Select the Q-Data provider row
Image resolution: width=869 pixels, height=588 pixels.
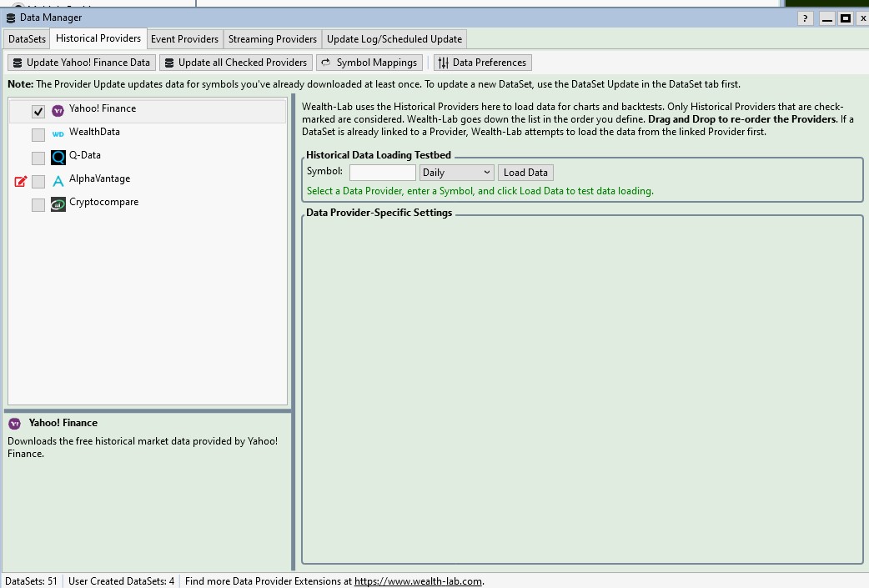[x=148, y=158]
